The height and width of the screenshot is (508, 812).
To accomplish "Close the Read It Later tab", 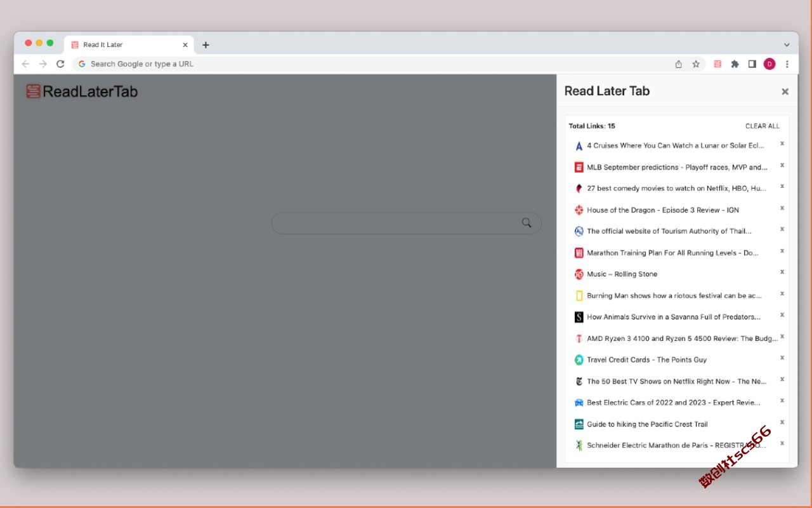I will point(185,45).
